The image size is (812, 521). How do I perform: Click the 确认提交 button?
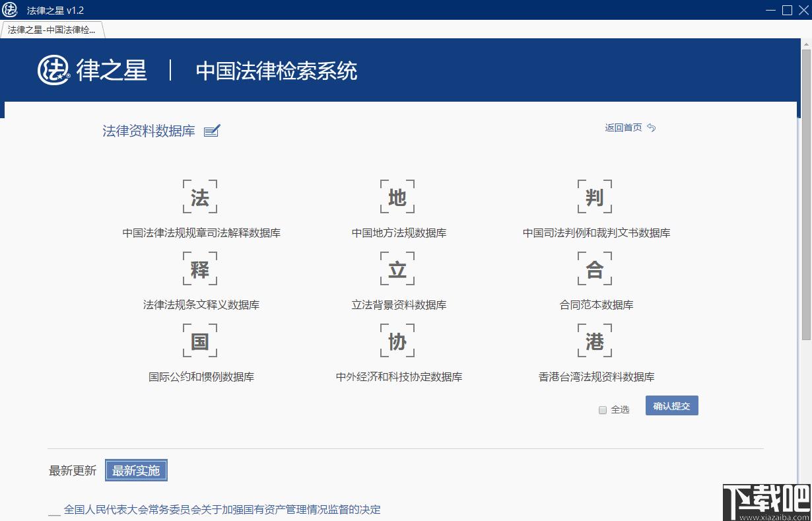point(671,406)
